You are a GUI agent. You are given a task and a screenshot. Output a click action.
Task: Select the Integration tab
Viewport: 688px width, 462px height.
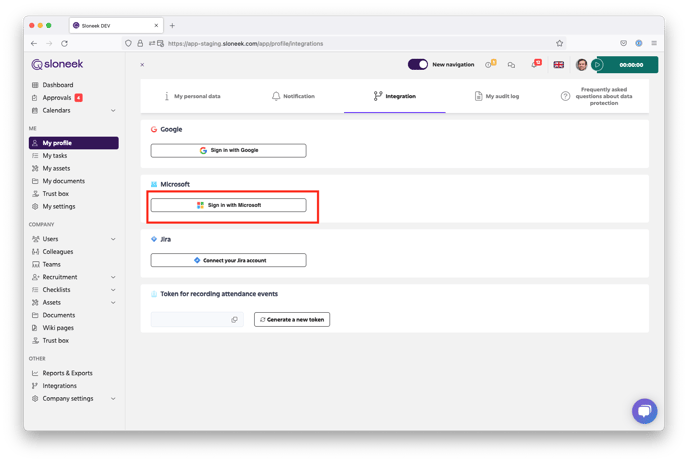coord(394,96)
